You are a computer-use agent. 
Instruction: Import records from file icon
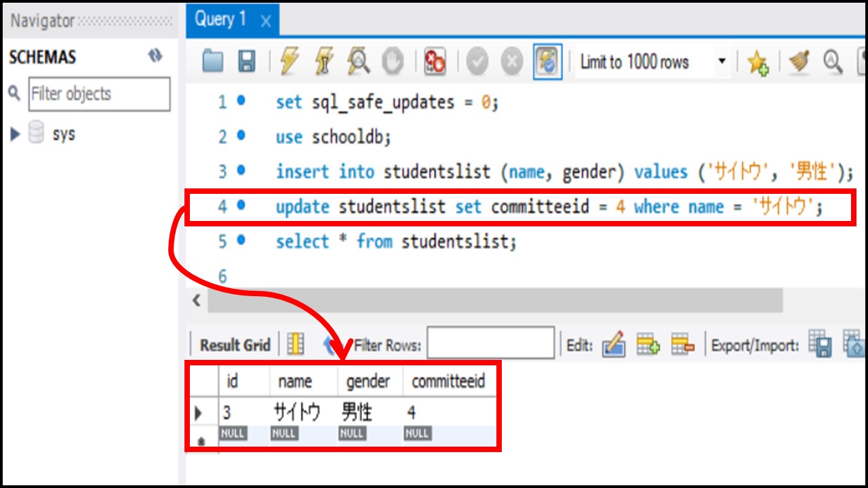854,344
